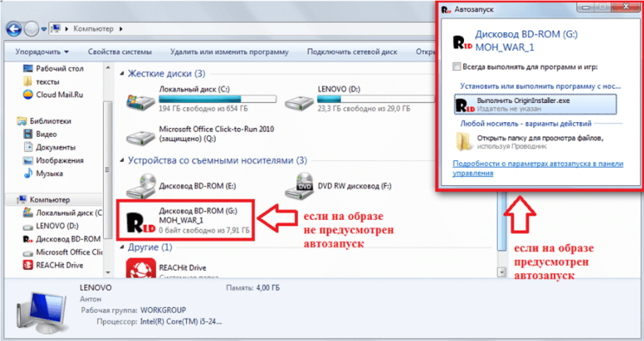Enable 'Всегда выполнять для программ и игр' checkbox
Image resolution: width=644 pixels, height=341 pixels.
click(x=457, y=67)
